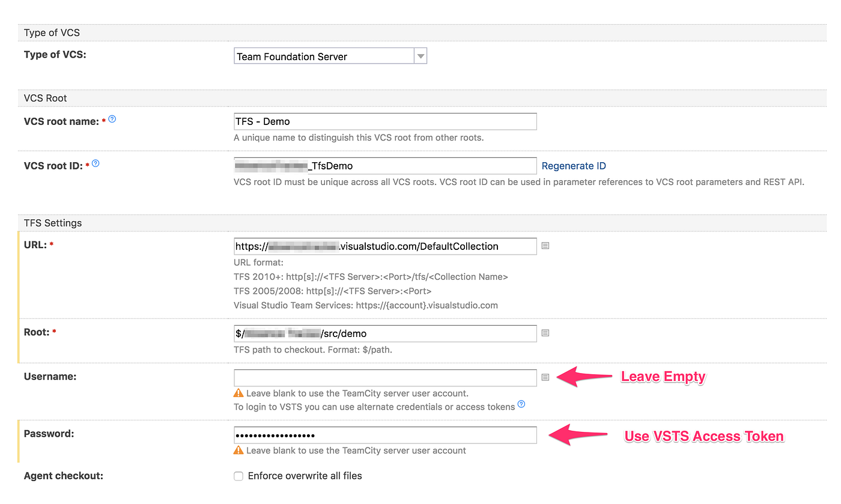Open parameter reference beside URL field

[545, 245]
